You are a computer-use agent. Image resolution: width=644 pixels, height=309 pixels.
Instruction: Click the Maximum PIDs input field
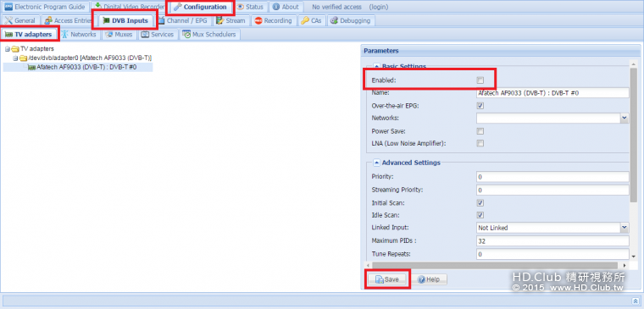tap(552, 241)
